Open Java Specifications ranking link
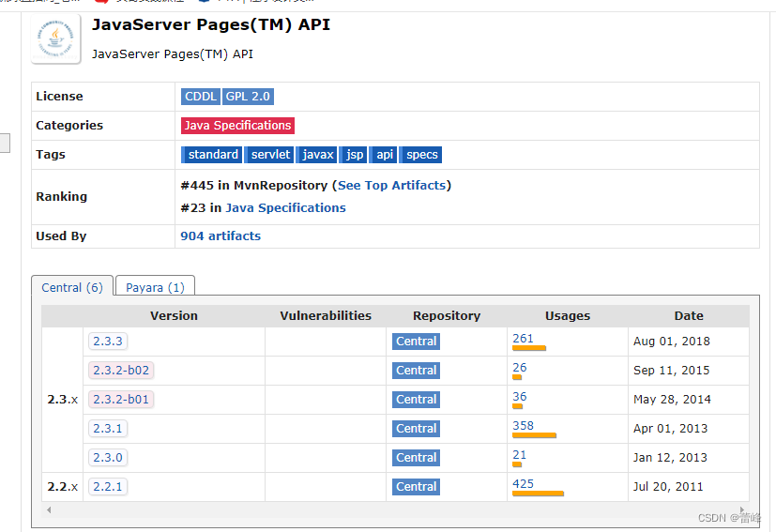This screenshot has height=532, width=776. tap(285, 208)
